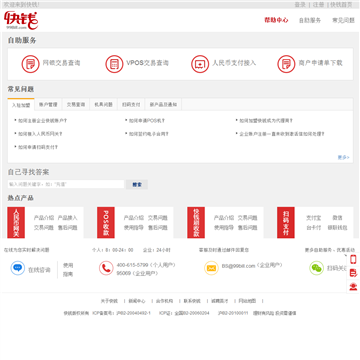
Task: Click inside the question keyword search field
Action: pyautogui.click(x=66, y=184)
